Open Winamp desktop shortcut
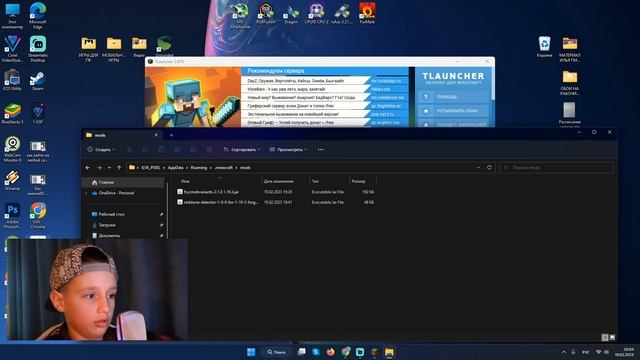Screen dimensions: 640x360 coord(12,180)
